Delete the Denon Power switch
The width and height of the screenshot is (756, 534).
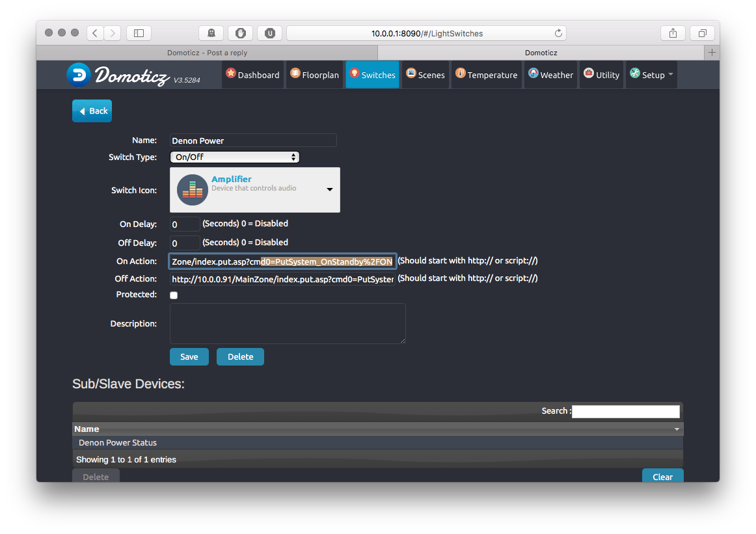pyautogui.click(x=240, y=356)
